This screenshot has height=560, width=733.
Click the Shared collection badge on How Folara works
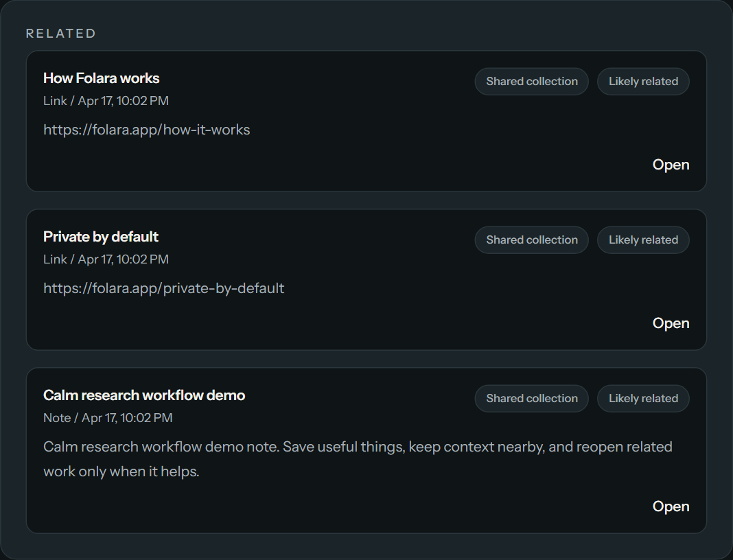pos(531,81)
